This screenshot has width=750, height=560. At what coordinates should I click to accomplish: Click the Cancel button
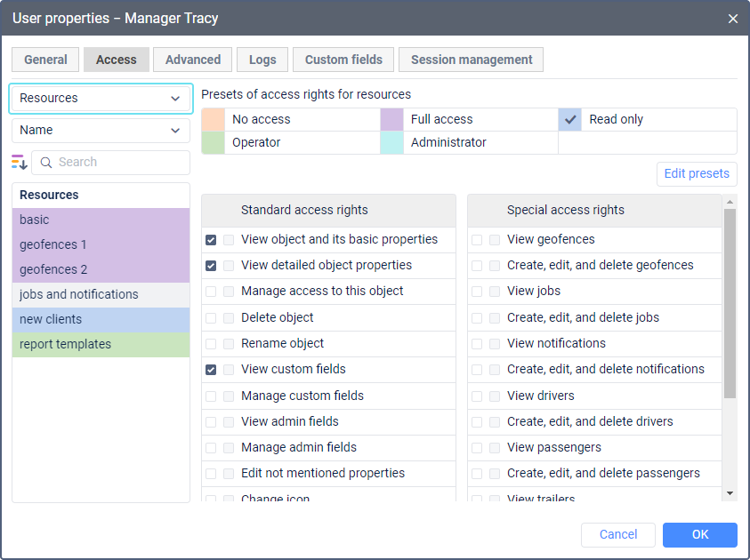[617, 535]
